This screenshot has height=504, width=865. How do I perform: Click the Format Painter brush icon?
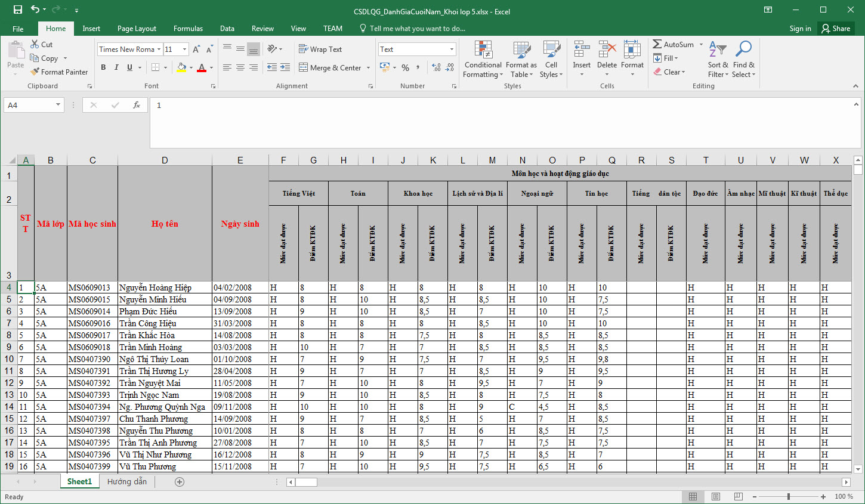tap(35, 72)
